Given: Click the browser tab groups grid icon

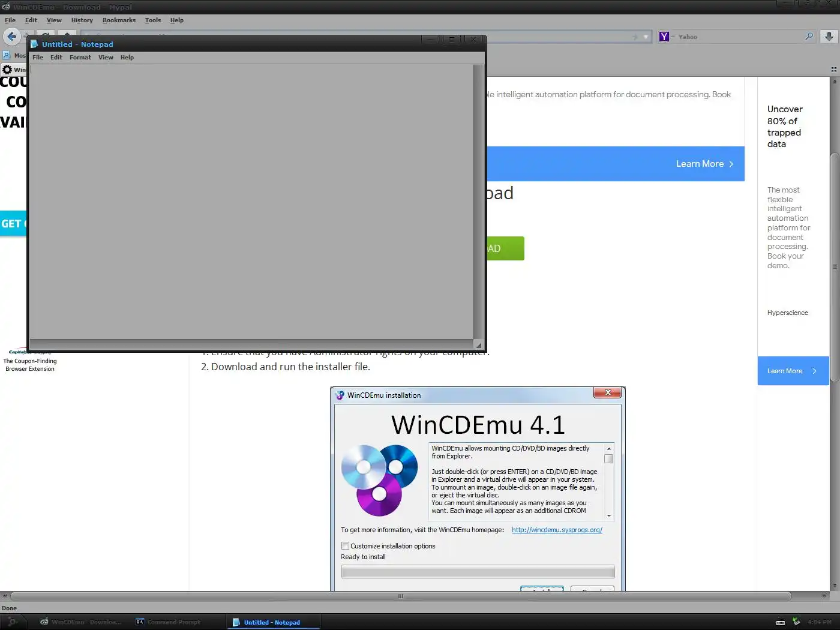Looking at the screenshot, I should coord(833,70).
